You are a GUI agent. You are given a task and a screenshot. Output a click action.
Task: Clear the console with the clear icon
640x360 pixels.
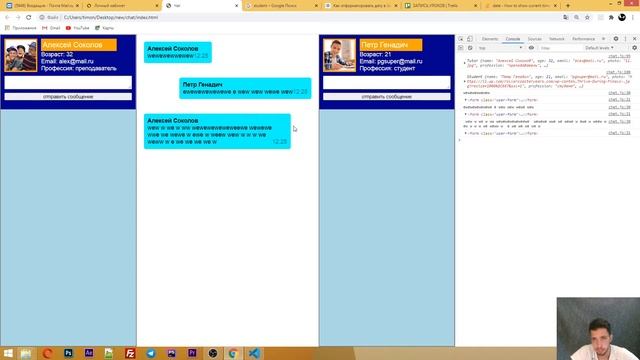[x=470, y=48]
